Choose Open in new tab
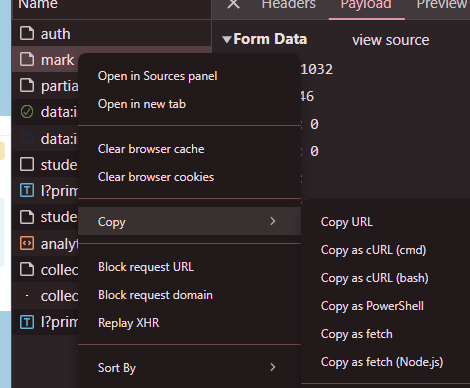470x388 pixels. point(189,104)
